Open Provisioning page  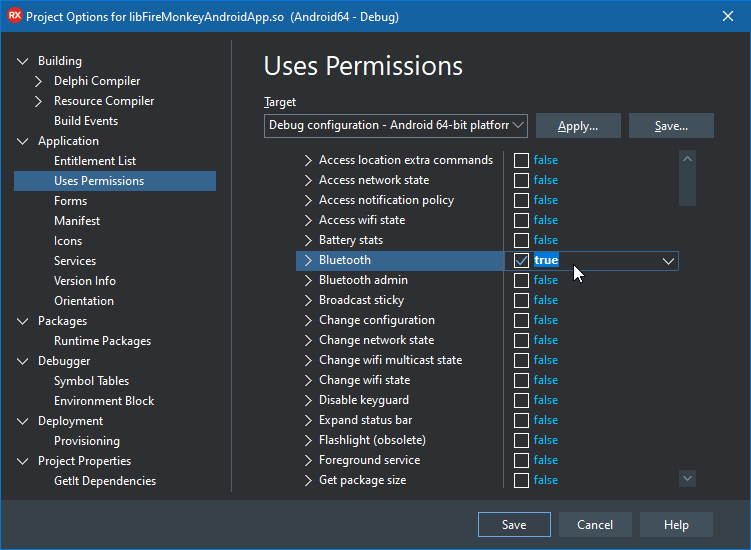[x=87, y=441]
